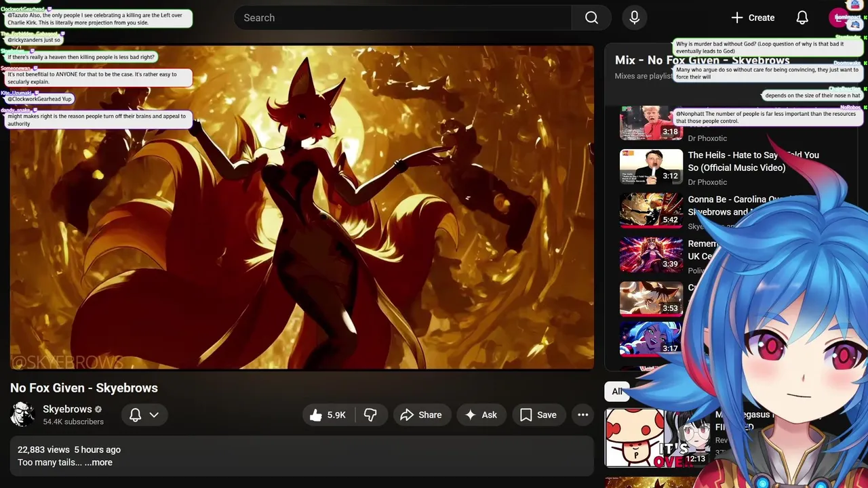Image resolution: width=868 pixels, height=488 pixels.
Task: Open the 3:39 playlist video thumbnail
Action: click(651, 255)
